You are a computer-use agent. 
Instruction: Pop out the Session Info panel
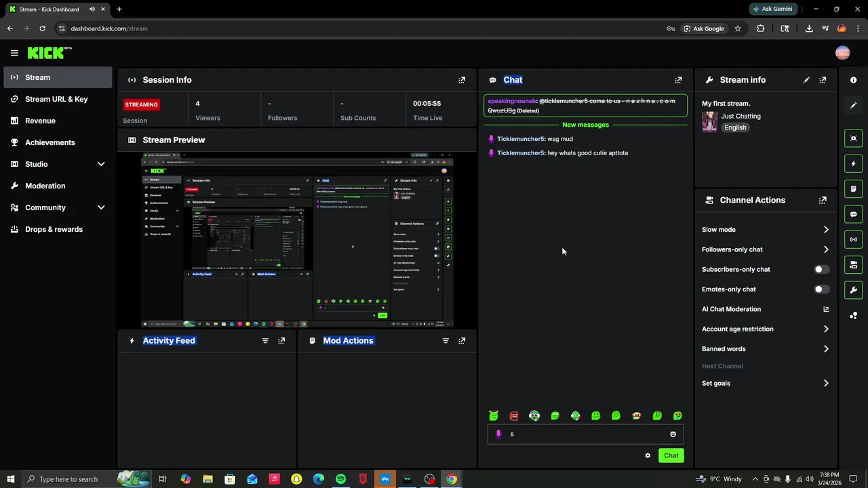pyautogui.click(x=462, y=80)
